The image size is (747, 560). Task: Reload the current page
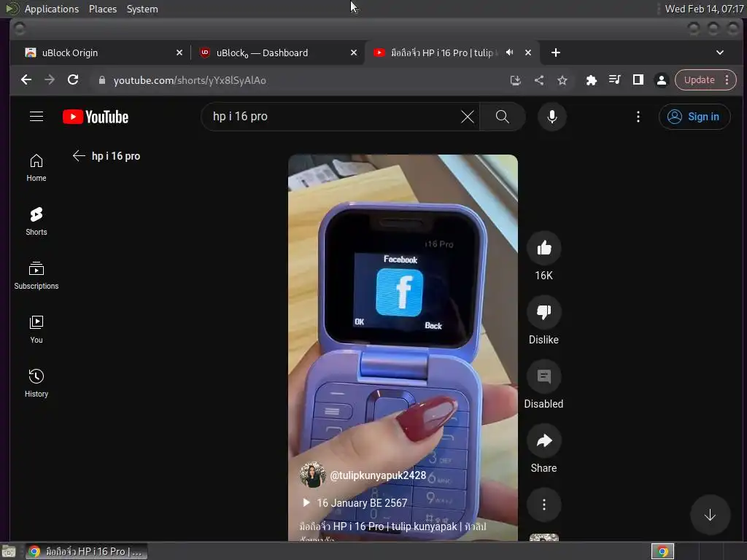pos(73,80)
